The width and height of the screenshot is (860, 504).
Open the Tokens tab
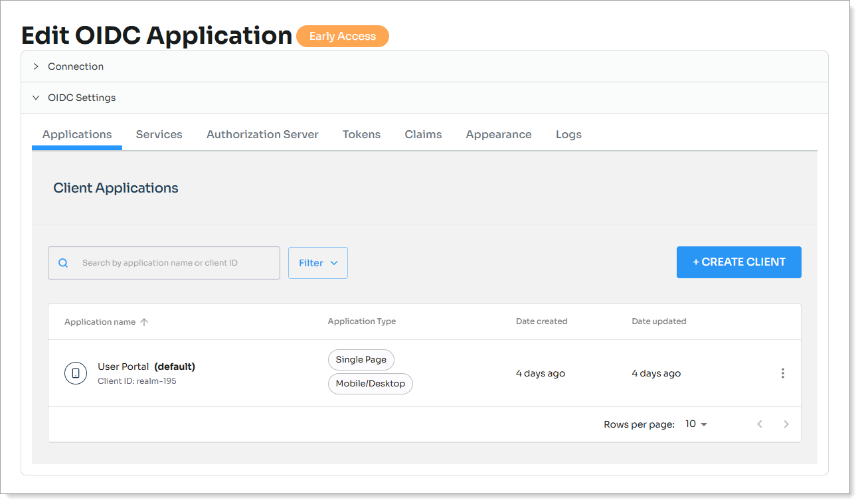tap(361, 134)
